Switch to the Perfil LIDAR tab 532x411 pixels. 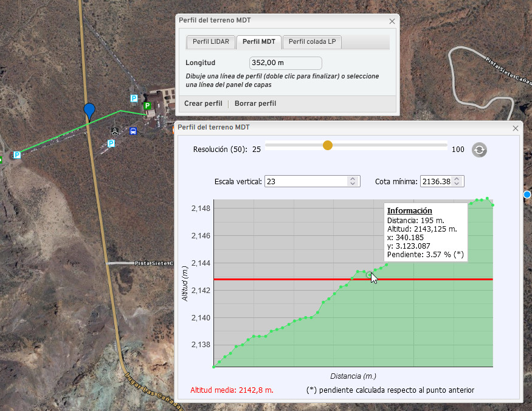pyautogui.click(x=210, y=42)
